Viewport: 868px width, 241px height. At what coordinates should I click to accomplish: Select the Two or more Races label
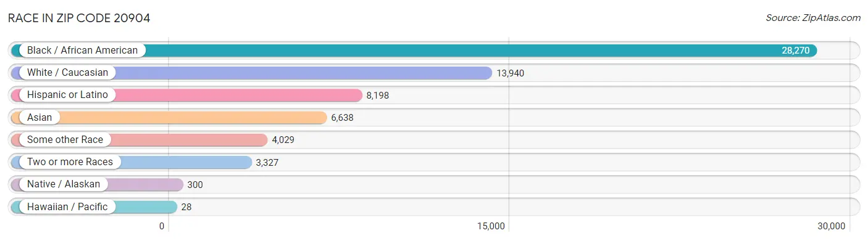(x=70, y=162)
